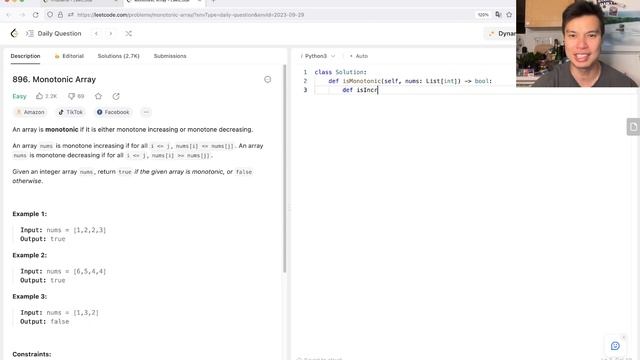Click the Easy difficulty label
The height and width of the screenshot is (360, 640).
[x=19, y=96]
